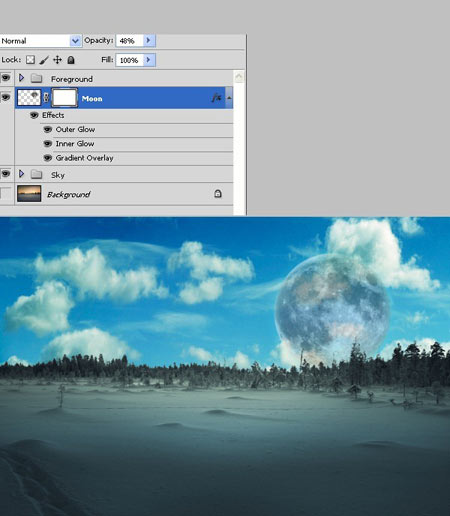
Task: Click the Background layer lock icon
Action: [218, 193]
